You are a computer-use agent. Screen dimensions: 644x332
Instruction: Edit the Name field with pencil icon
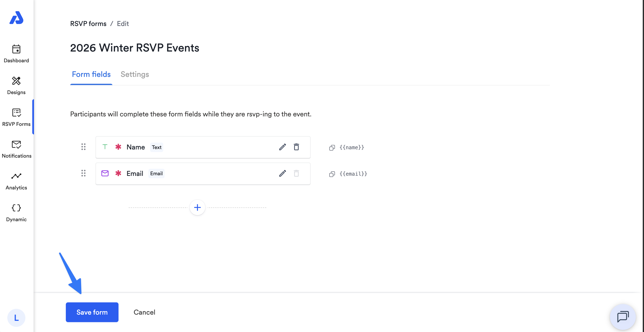[x=282, y=147]
